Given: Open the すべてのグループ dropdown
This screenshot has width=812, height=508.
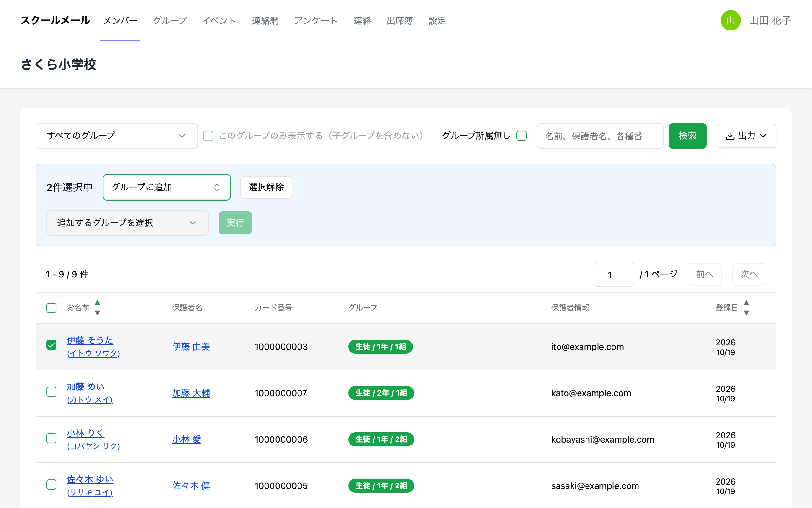Looking at the screenshot, I should (x=116, y=136).
